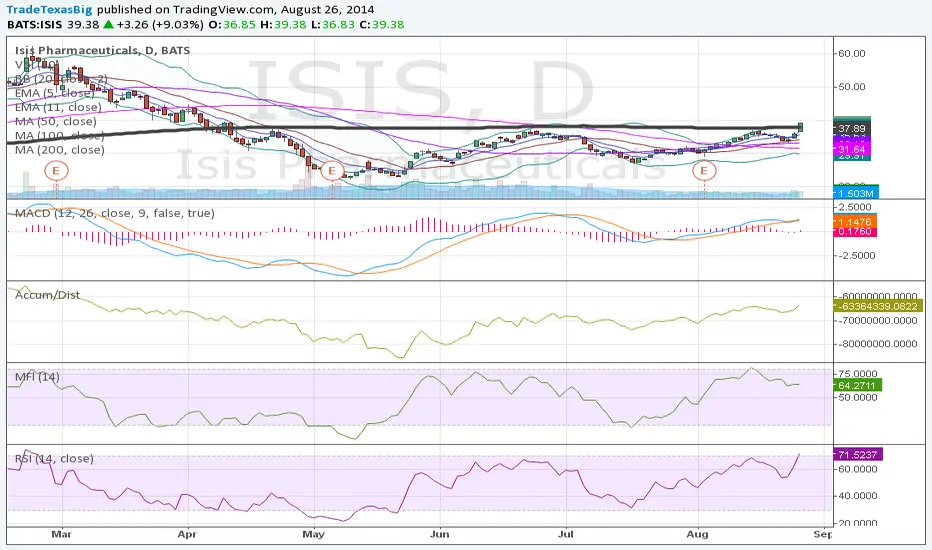
Task: Click the earnings E marker near August
Action: (704, 171)
